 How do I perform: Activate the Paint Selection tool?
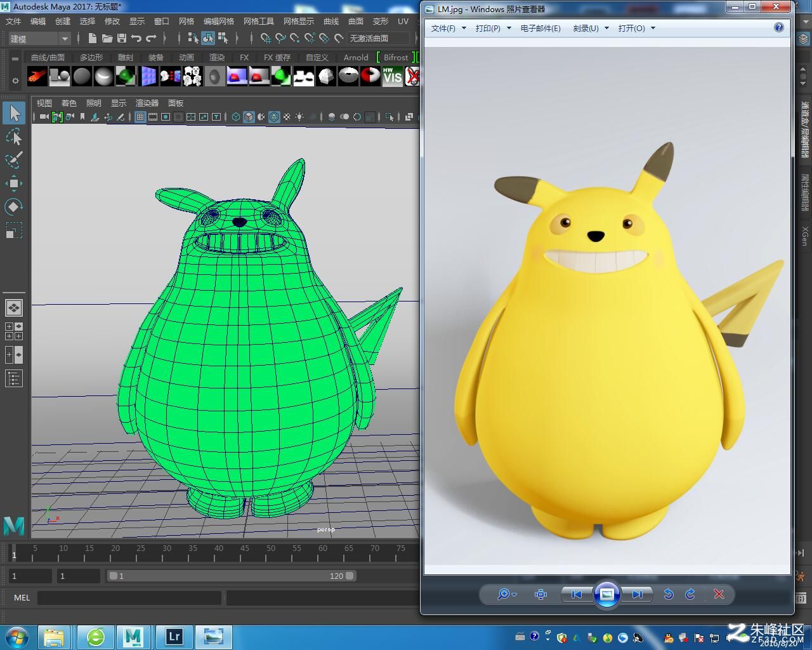click(14, 160)
